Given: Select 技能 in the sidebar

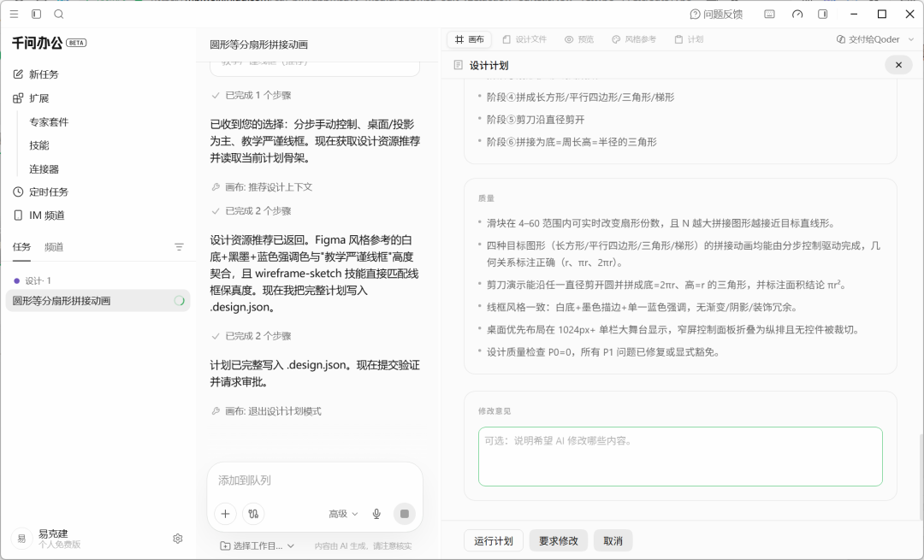Looking at the screenshot, I should click(39, 145).
